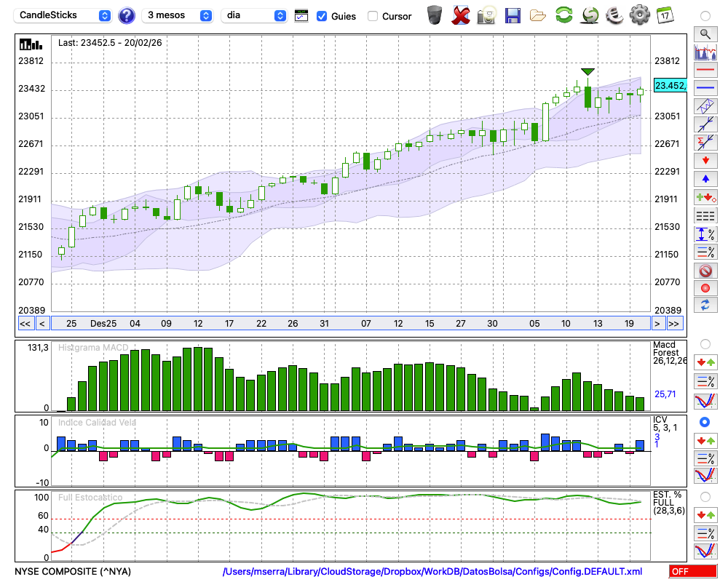Click the Config.DEFAULT.xml file path link
Image resolution: width=728 pixels, height=582 pixels.
(x=432, y=571)
